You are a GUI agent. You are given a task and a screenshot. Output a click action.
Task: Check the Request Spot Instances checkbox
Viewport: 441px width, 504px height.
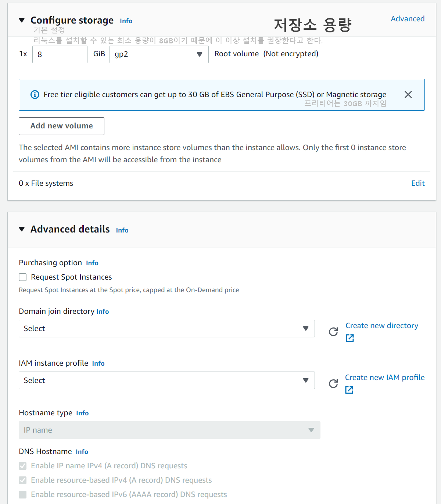pos(23,277)
